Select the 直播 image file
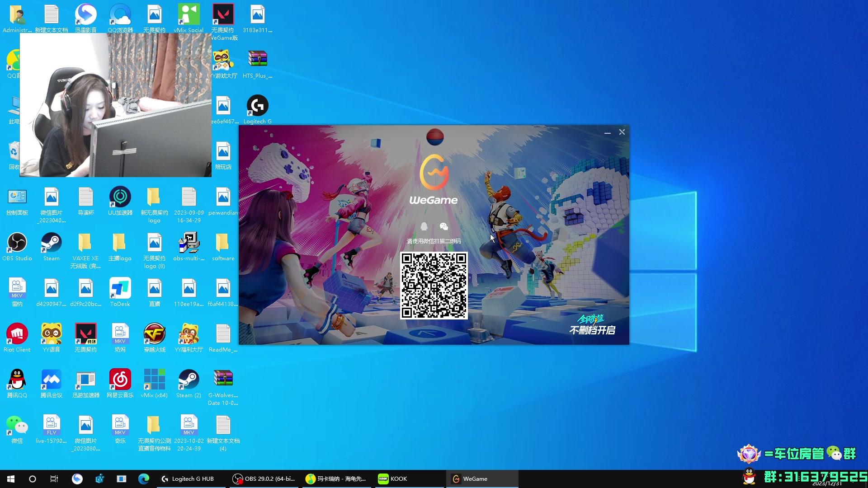 point(155,292)
